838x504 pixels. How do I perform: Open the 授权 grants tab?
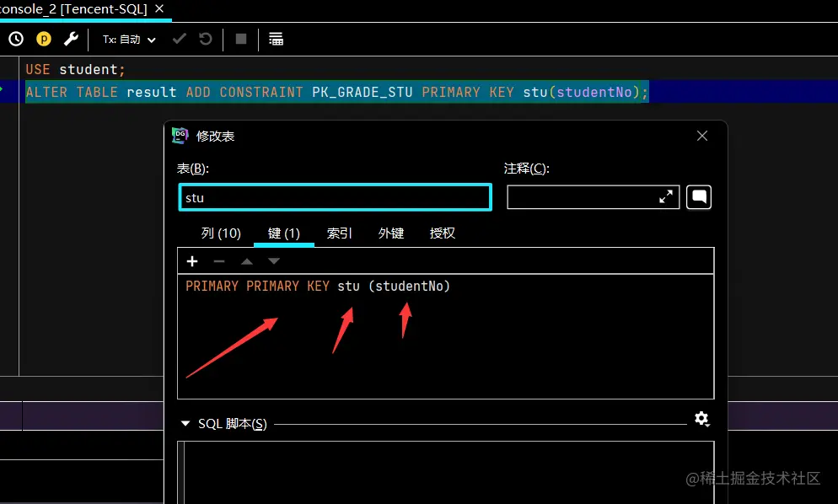(x=443, y=233)
